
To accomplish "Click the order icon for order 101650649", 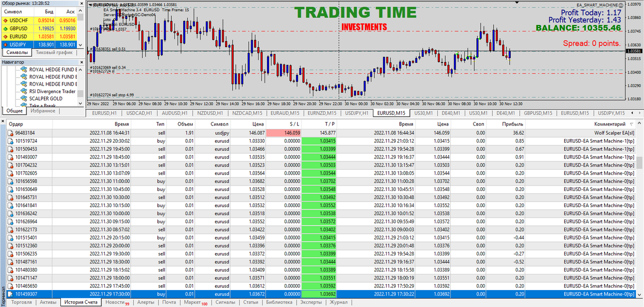I will tap(10, 189).
